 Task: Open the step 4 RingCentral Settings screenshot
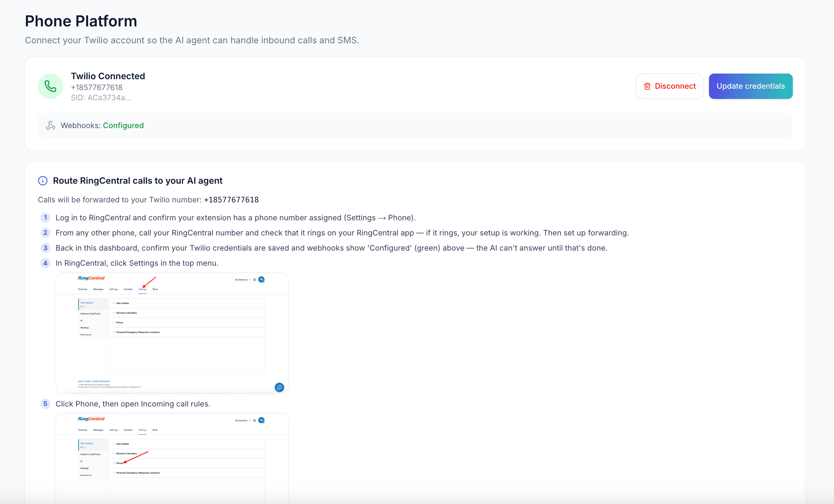[172, 333]
